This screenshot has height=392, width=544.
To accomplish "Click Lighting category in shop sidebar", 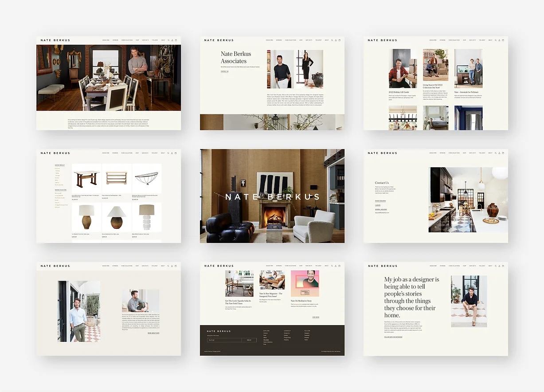I will click(x=57, y=183).
